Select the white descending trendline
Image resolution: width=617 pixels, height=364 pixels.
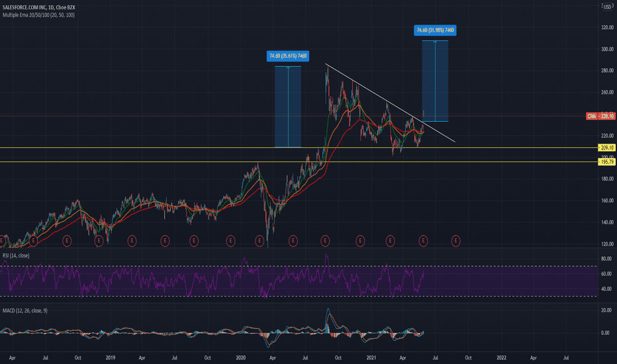[x=389, y=103]
